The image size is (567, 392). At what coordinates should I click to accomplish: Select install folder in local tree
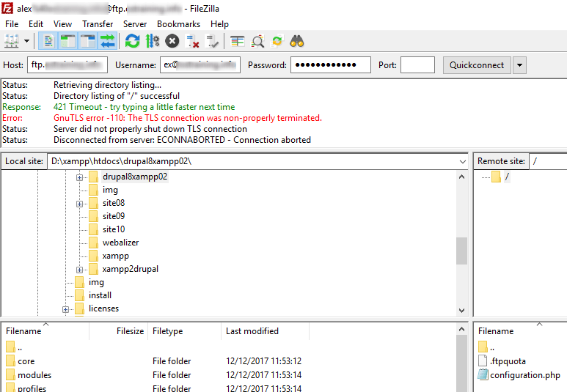click(x=100, y=295)
